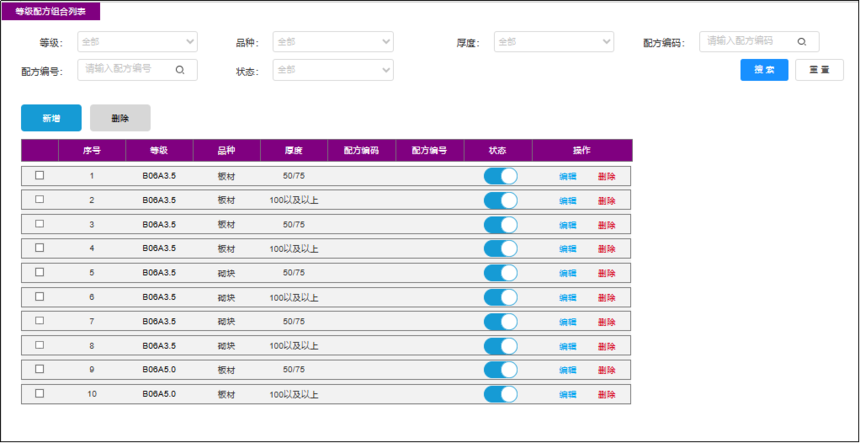The image size is (860, 443).
Task: Click the 等级 column header
Action: click(x=159, y=150)
